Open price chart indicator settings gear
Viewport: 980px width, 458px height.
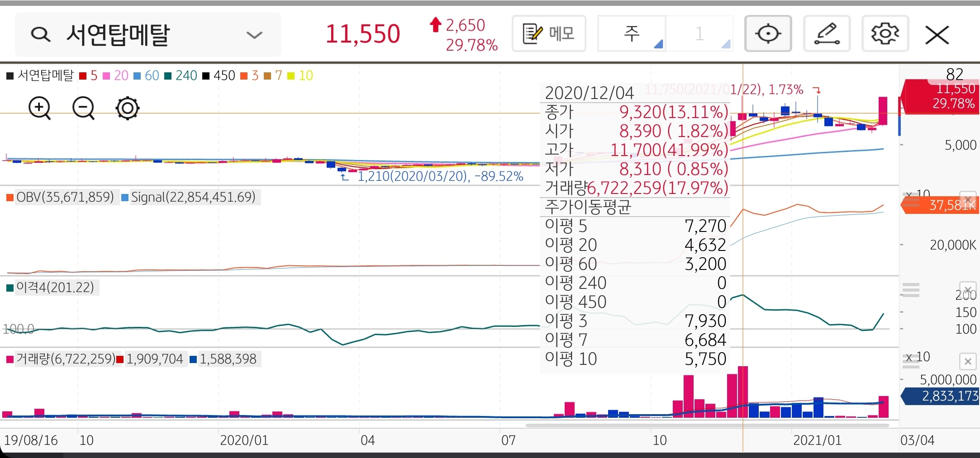128,108
